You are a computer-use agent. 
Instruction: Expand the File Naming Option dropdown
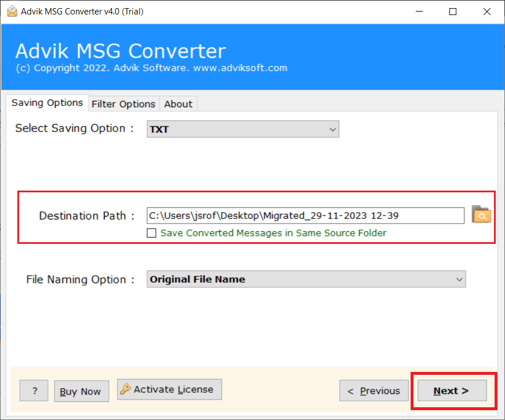[306, 279]
